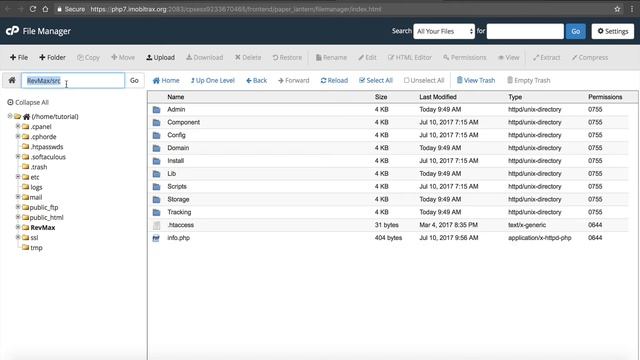Select logs in the folder tree

click(x=36, y=187)
